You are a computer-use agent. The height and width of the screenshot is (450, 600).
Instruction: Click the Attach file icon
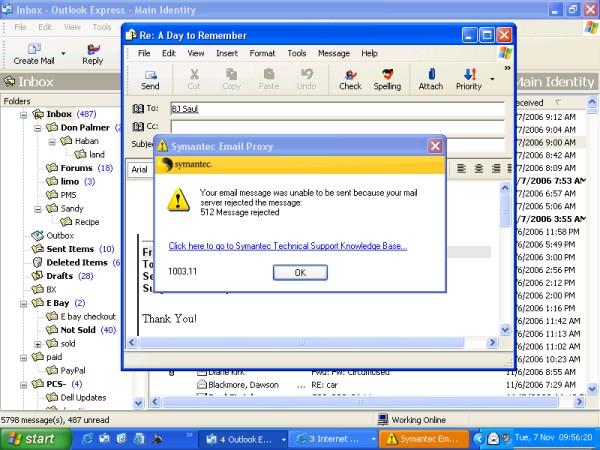(430, 80)
